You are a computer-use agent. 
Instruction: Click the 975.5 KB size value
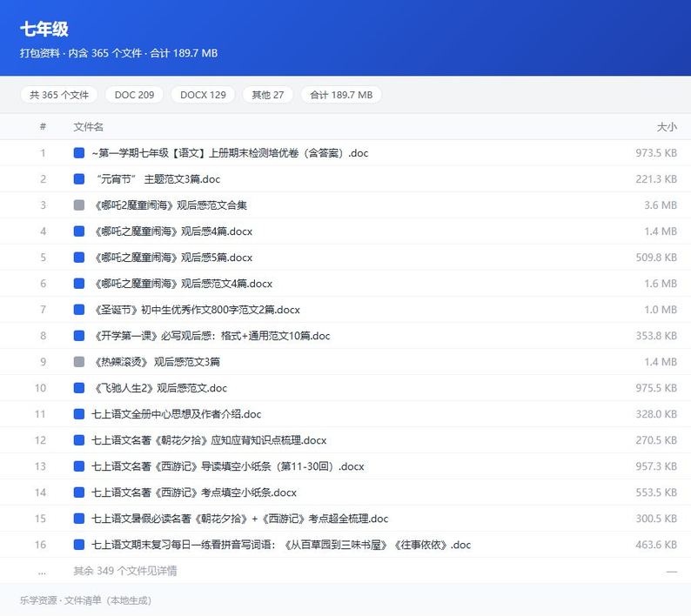(x=656, y=388)
